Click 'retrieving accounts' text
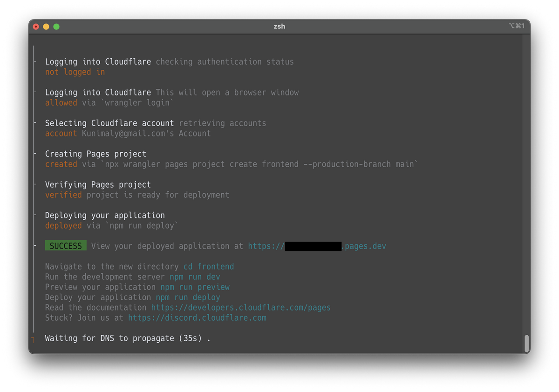The width and height of the screenshot is (559, 392). 222,123
